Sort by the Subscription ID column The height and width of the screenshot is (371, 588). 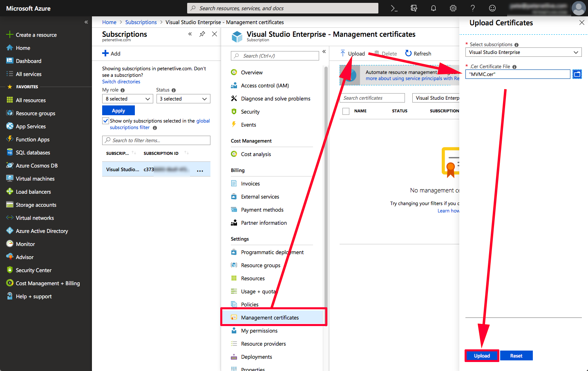point(161,153)
